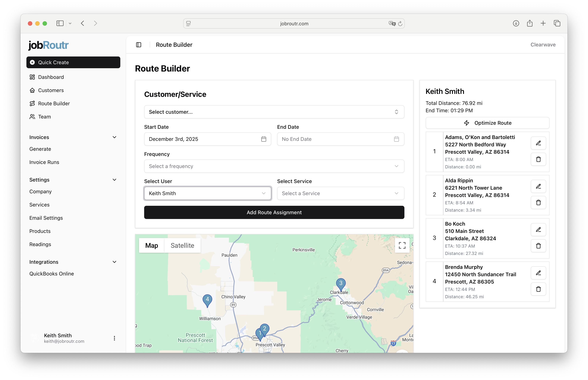Click Optimize Route button
Viewport: 588px width, 380px height.
pos(487,123)
